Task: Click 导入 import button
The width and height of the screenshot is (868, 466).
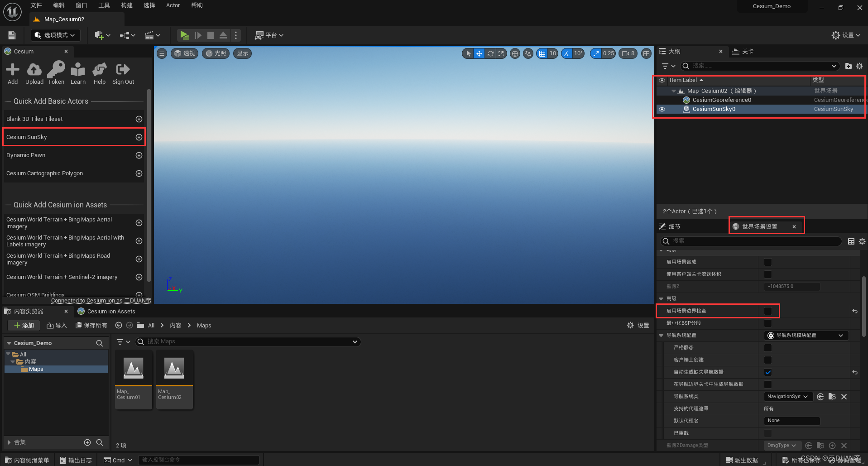Action: click(57, 326)
